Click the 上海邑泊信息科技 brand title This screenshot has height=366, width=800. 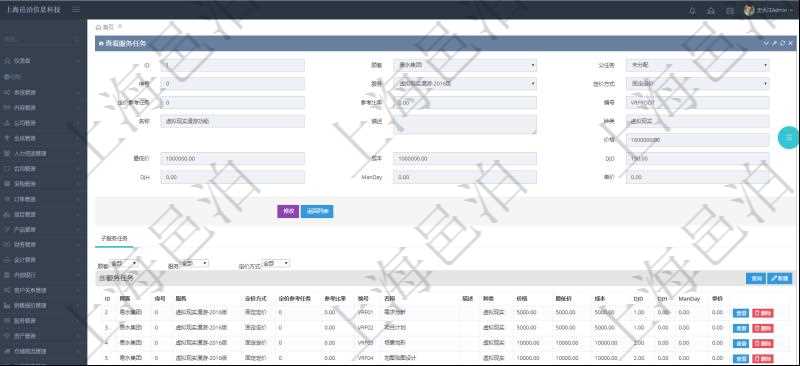pyautogui.click(x=34, y=10)
